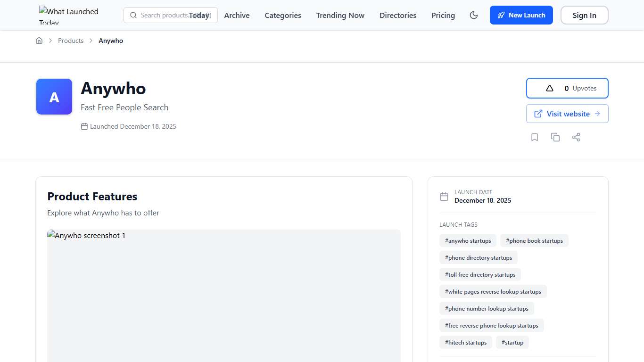Switch to the Archive page
The width and height of the screenshot is (644, 362).
[237, 15]
